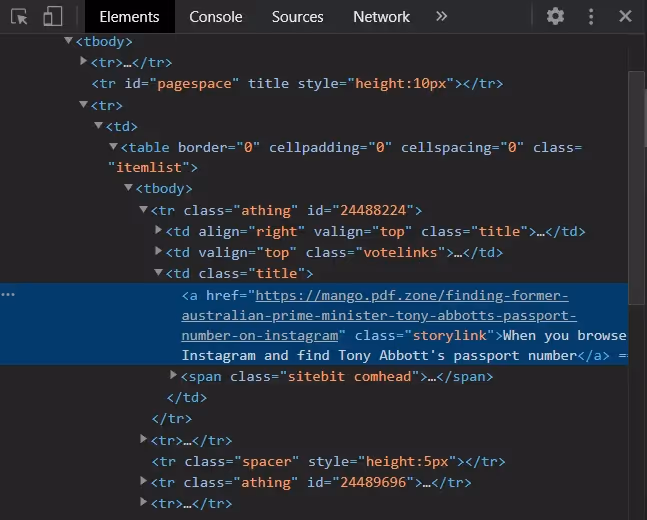Screen dimensions: 647x520
Task: Select the spacer tr row
Action: tap(328, 461)
